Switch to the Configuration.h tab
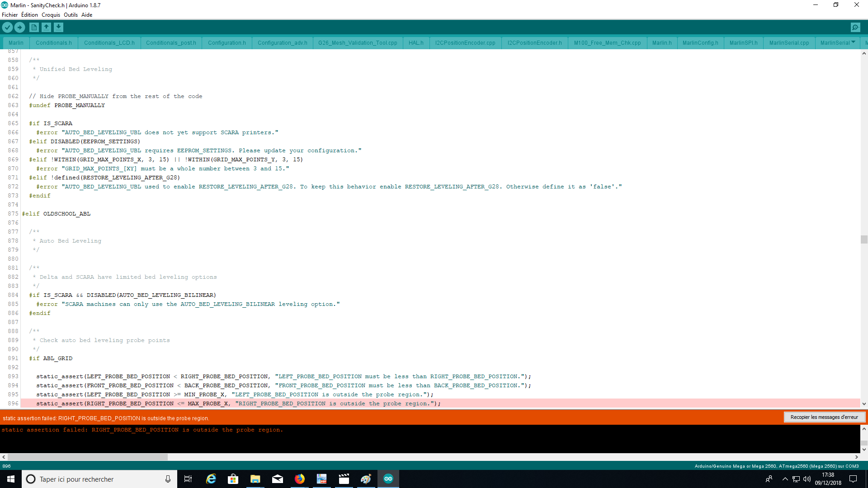Image resolution: width=868 pixels, height=488 pixels. pos(226,43)
